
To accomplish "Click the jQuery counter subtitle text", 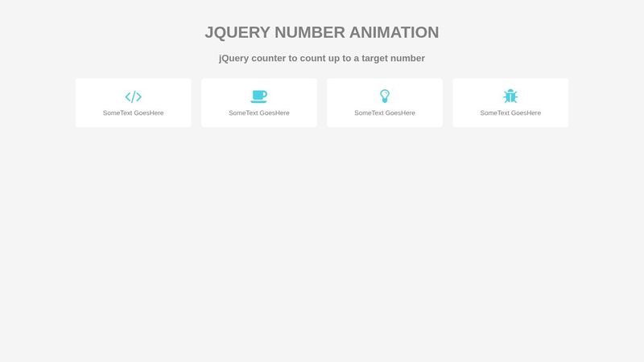I will (x=322, y=58).
